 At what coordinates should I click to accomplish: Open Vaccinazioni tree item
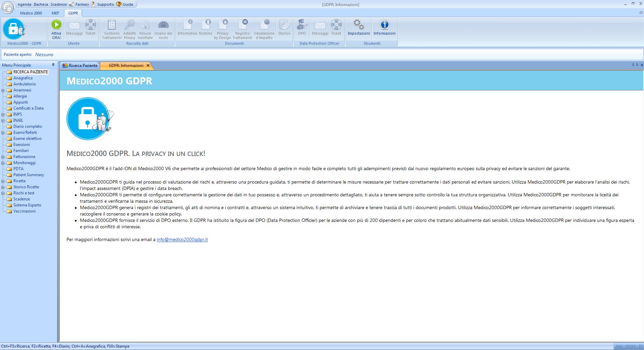click(25, 211)
